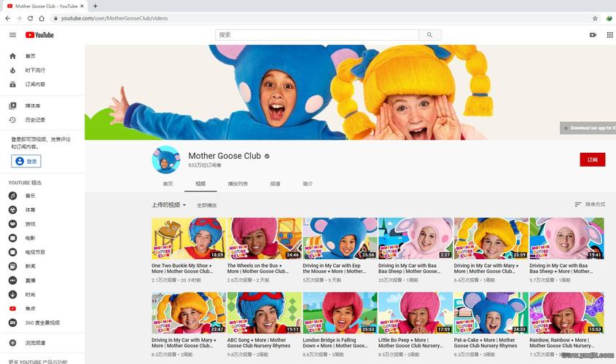Click the browser home icon
Viewport: 616px width, 364px height.
tap(42, 18)
